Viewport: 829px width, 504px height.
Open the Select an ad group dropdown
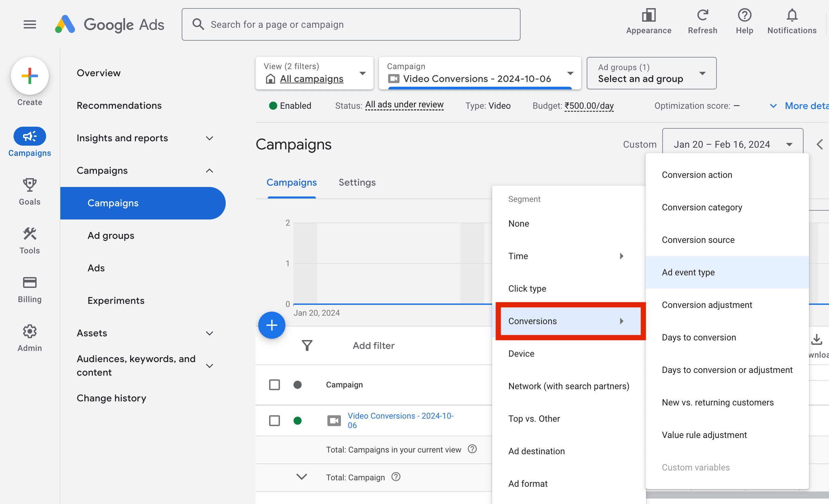coord(651,73)
